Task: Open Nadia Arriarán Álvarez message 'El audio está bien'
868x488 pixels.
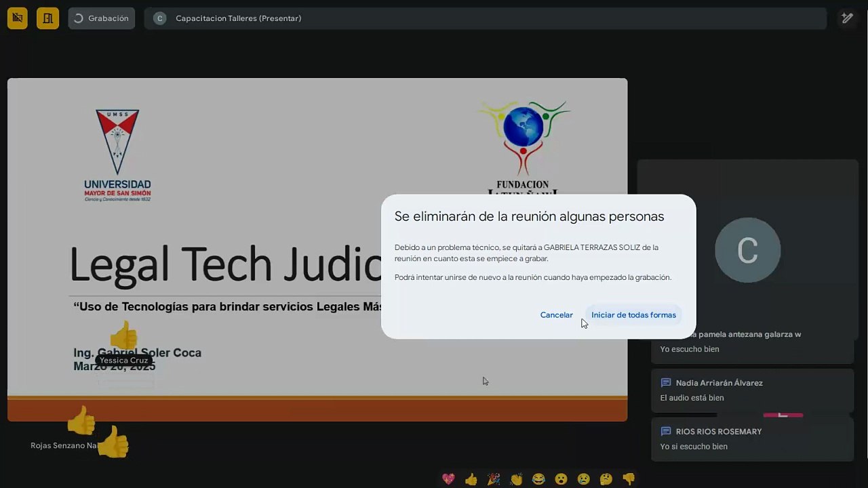Action: click(752, 390)
